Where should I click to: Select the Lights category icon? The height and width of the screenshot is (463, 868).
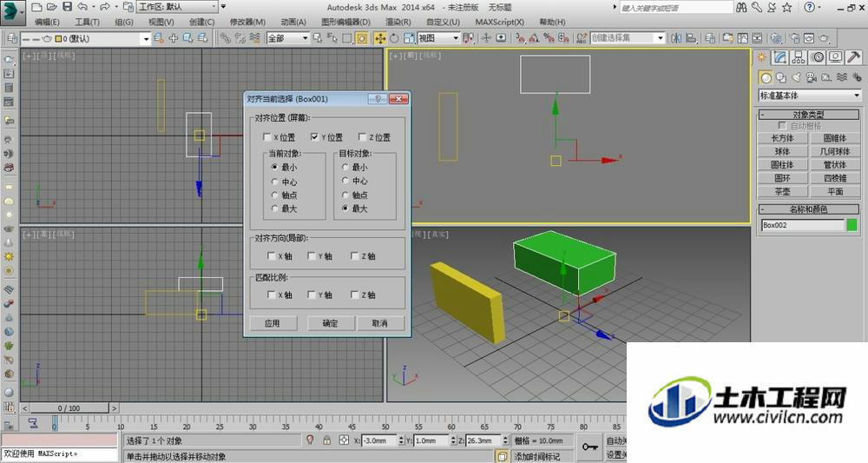pos(797,77)
